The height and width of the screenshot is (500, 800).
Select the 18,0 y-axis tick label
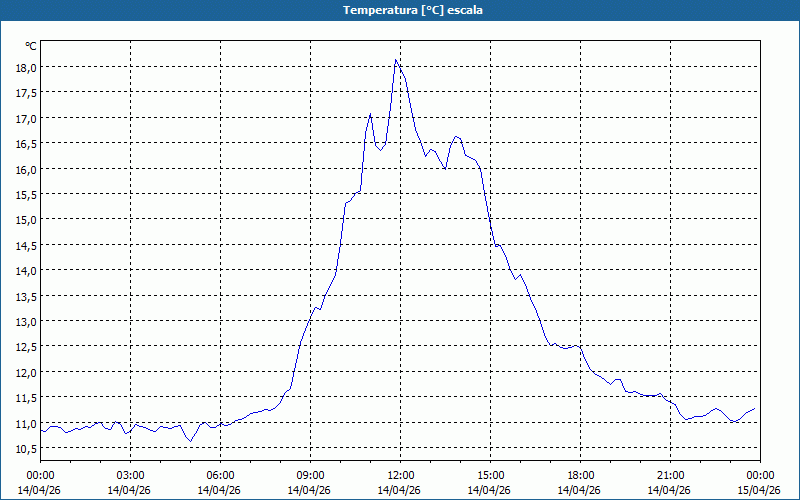tap(25, 67)
